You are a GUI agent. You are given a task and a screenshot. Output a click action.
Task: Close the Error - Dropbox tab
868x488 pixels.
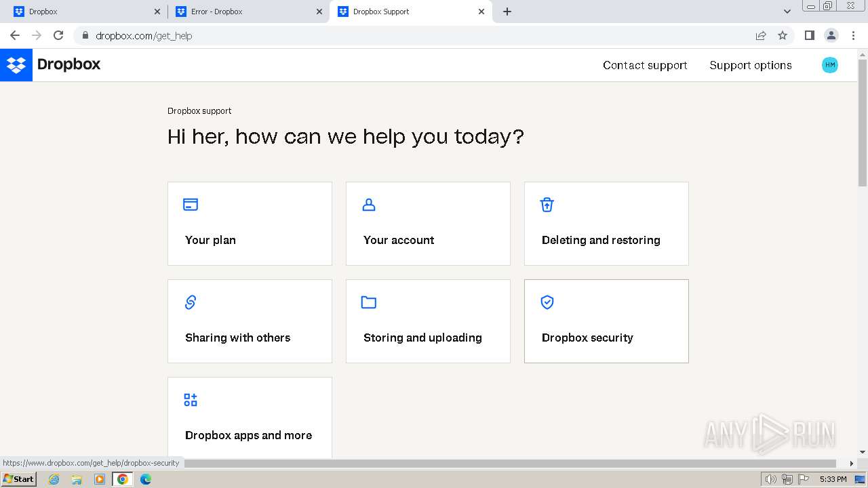click(319, 12)
